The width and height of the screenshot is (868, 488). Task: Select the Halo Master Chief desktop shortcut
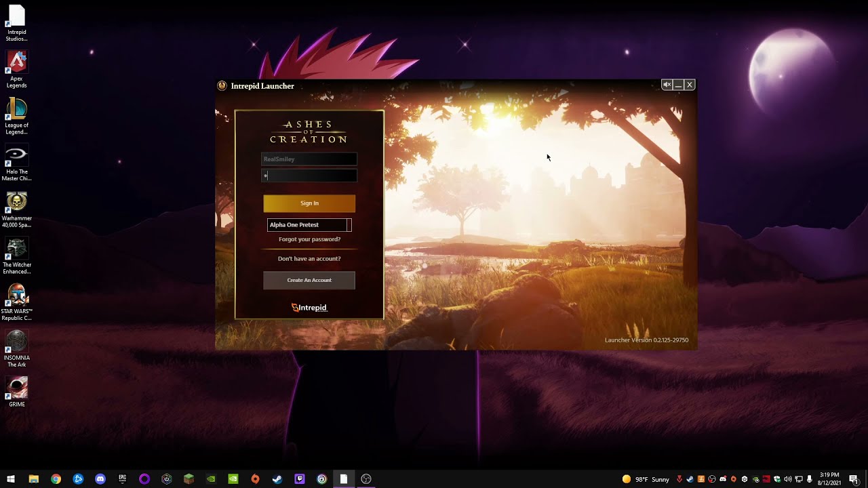point(16,163)
